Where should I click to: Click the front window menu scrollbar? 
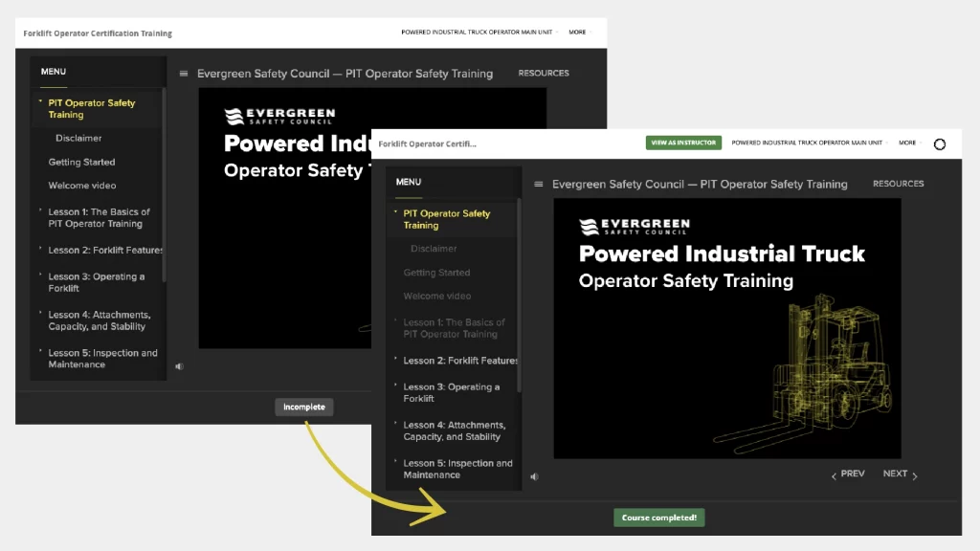pyautogui.click(x=519, y=294)
